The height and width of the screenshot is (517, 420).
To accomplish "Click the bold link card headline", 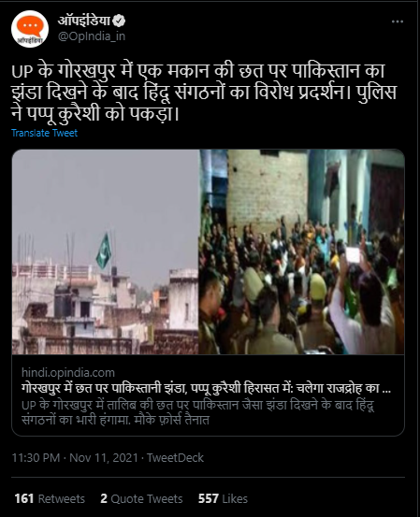I will click(206, 388).
